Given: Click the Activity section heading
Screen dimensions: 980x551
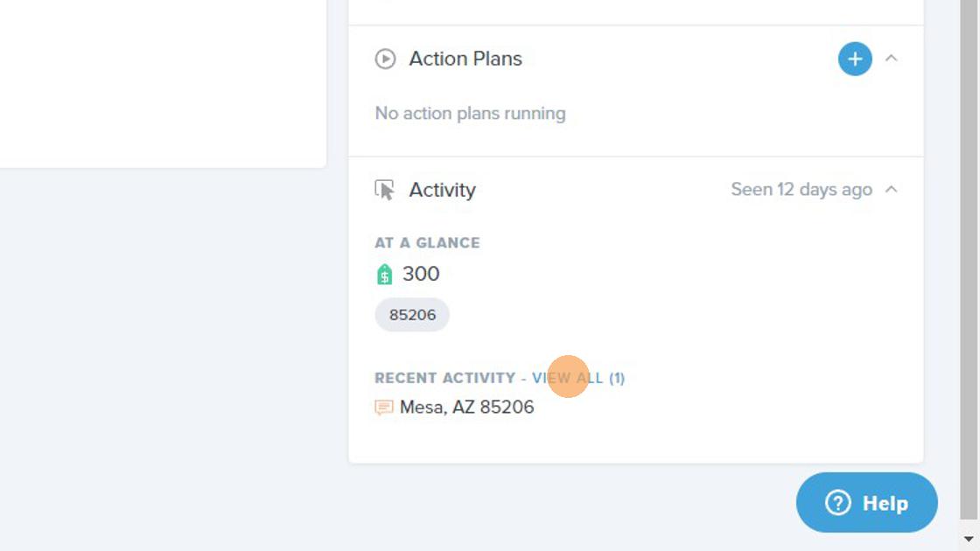Looking at the screenshot, I should [442, 190].
